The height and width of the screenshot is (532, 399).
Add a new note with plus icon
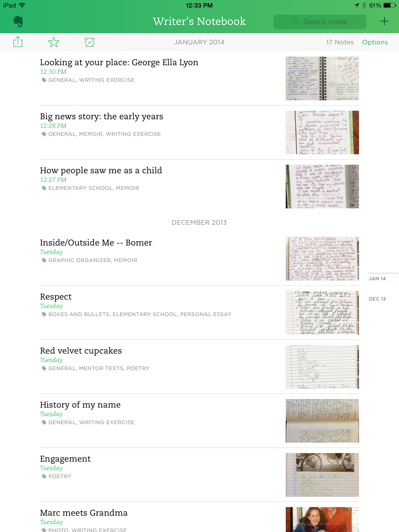click(384, 21)
